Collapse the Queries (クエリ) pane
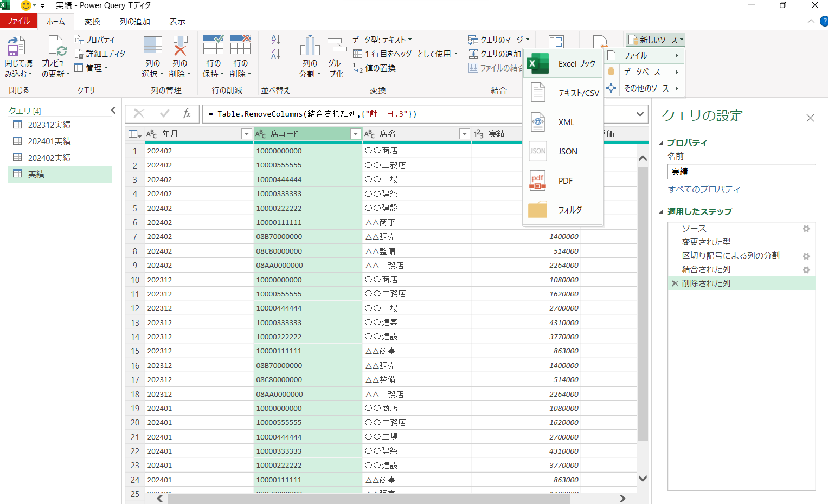 tap(113, 111)
